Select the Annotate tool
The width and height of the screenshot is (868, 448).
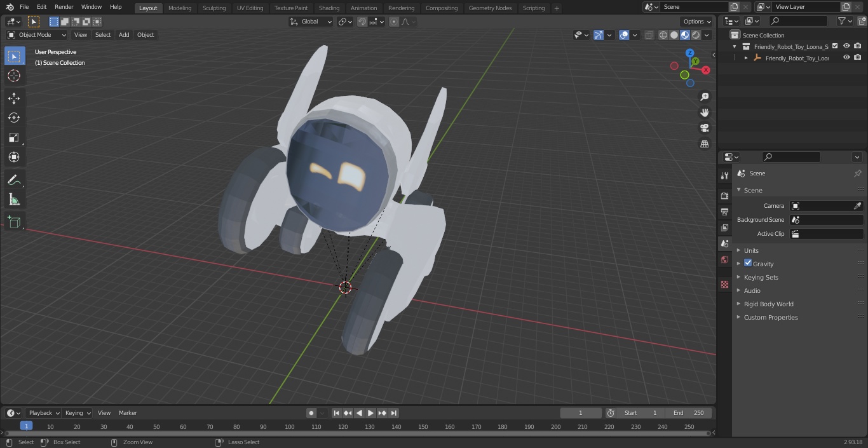tap(14, 180)
